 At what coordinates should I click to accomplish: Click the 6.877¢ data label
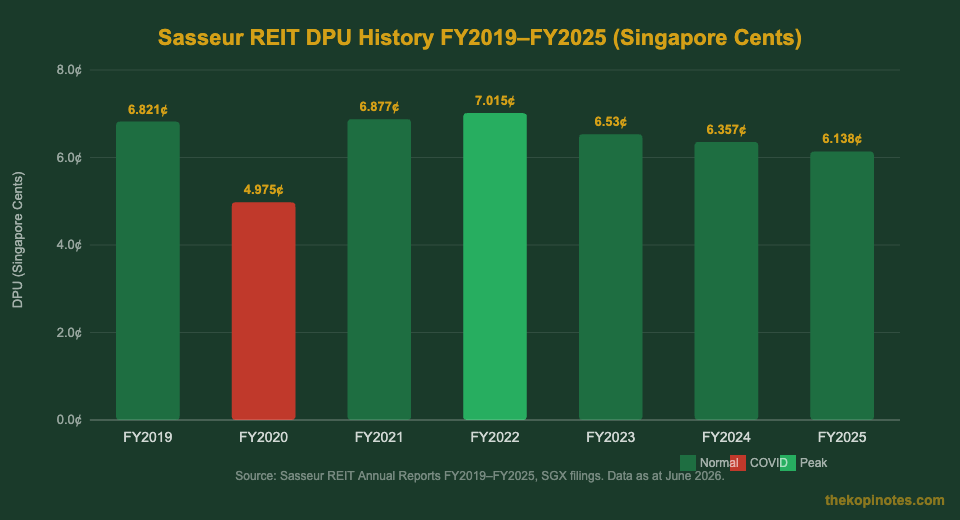[x=379, y=107]
